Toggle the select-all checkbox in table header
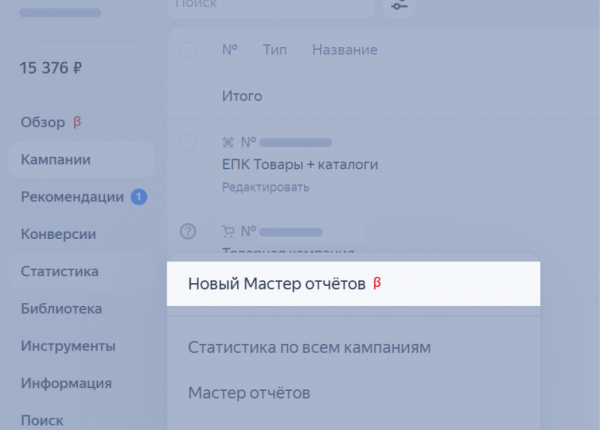Viewport: 600px width, 430px height. pos(188,50)
